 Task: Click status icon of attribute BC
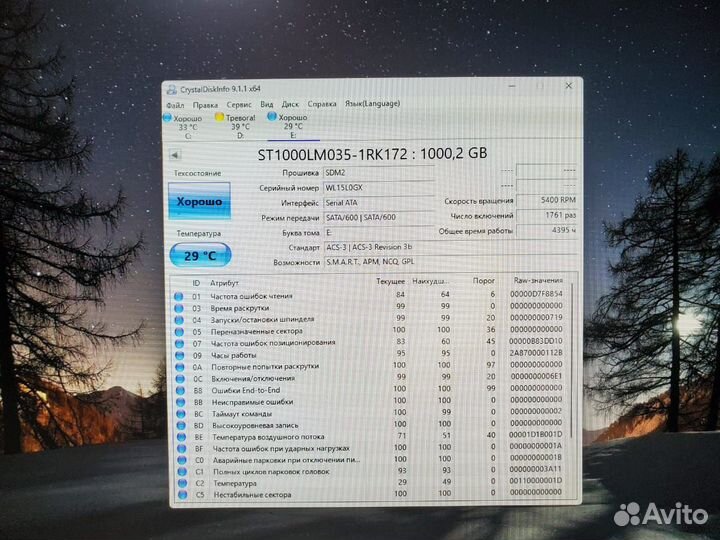coord(181,414)
